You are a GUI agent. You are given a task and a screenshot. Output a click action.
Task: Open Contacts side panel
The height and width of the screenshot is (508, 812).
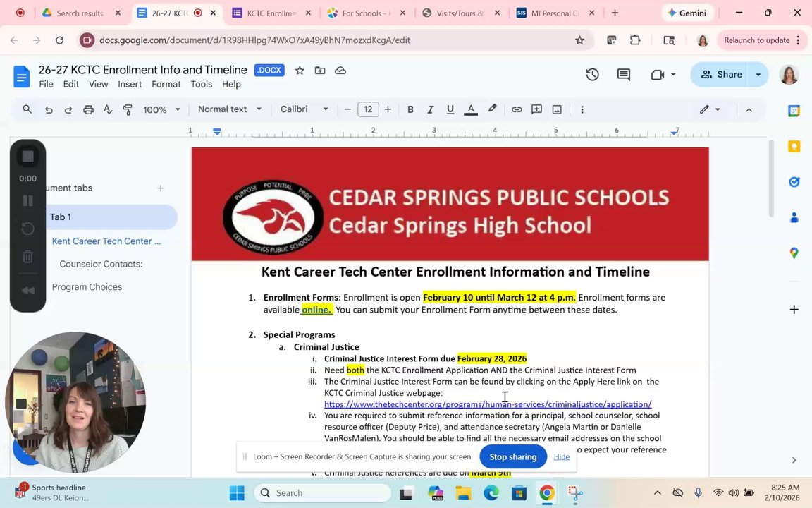click(x=794, y=218)
